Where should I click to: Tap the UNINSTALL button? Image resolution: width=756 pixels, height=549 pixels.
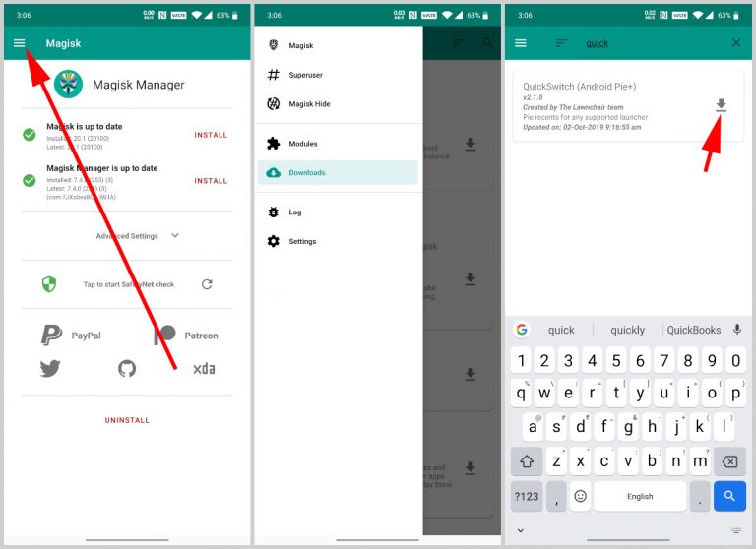[x=127, y=420]
